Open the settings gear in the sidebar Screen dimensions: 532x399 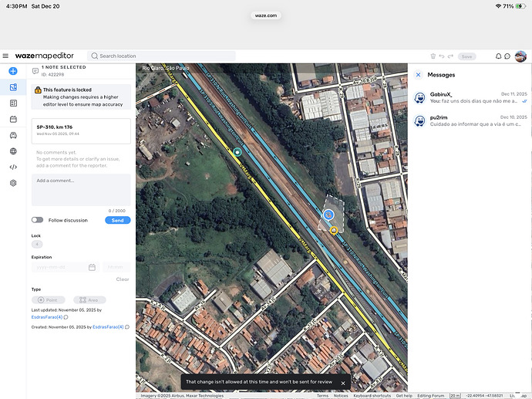[13, 183]
